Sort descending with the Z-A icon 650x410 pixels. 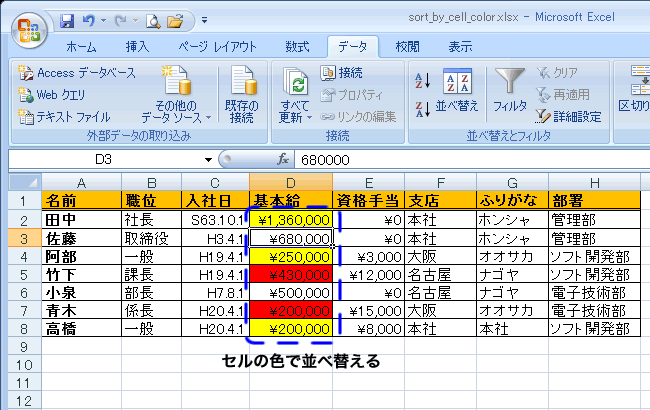coord(422,109)
